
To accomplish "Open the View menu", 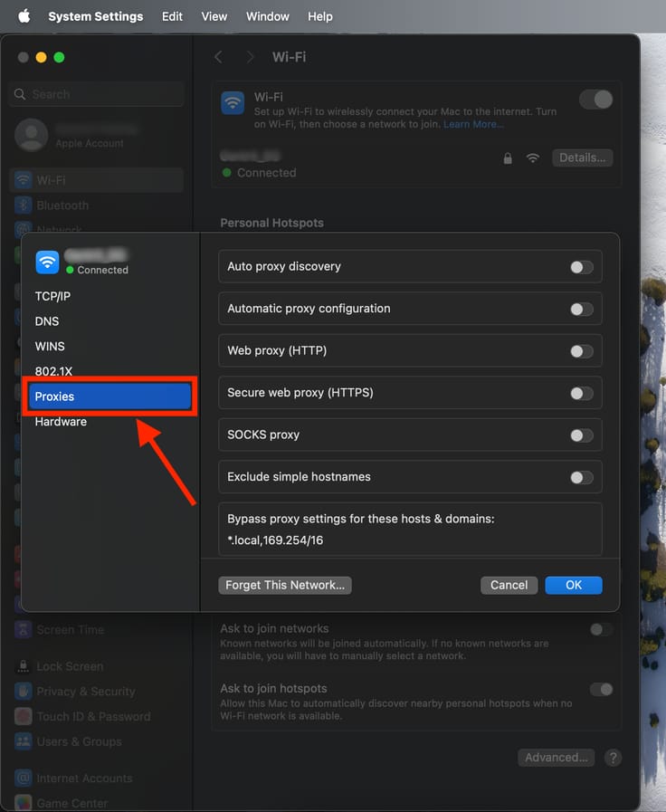I will tap(214, 16).
